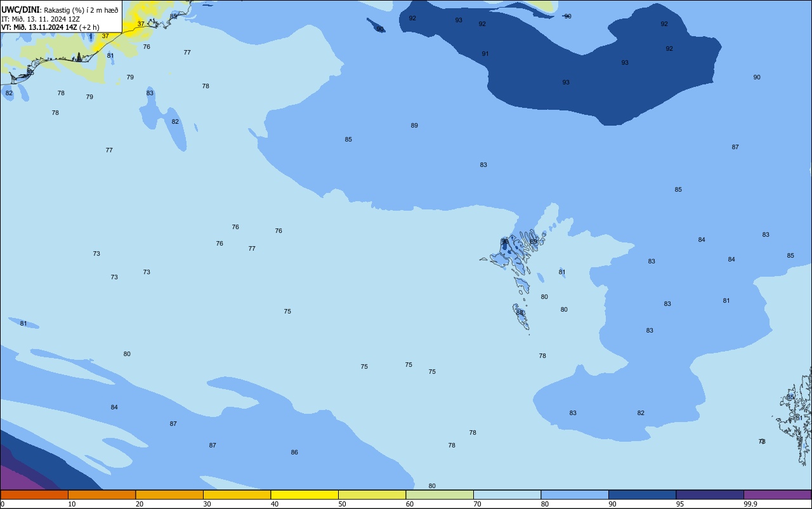
Task: Click the legend tick label '10'
Action: (x=72, y=504)
